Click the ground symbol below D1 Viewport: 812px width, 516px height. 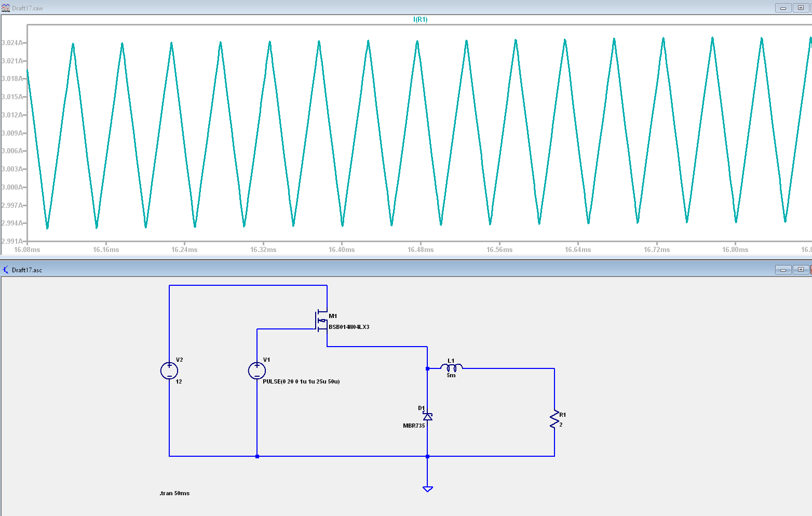[x=427, y=488]
